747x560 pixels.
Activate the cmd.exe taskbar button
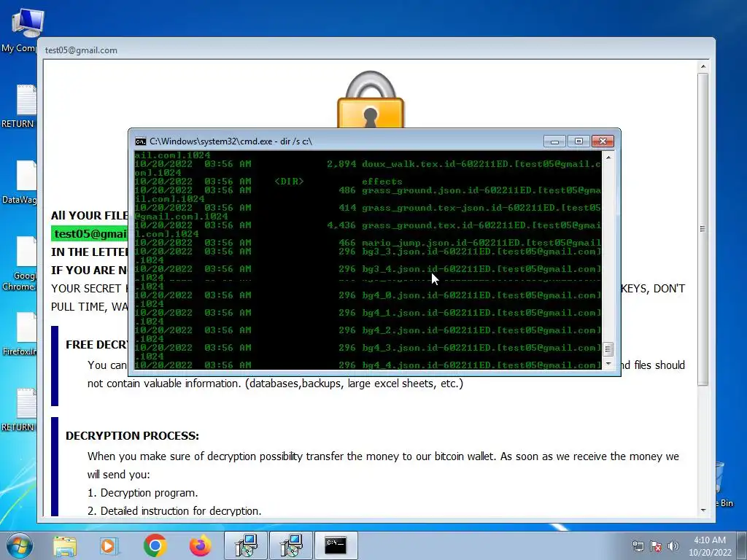click(x=336, y=545)
